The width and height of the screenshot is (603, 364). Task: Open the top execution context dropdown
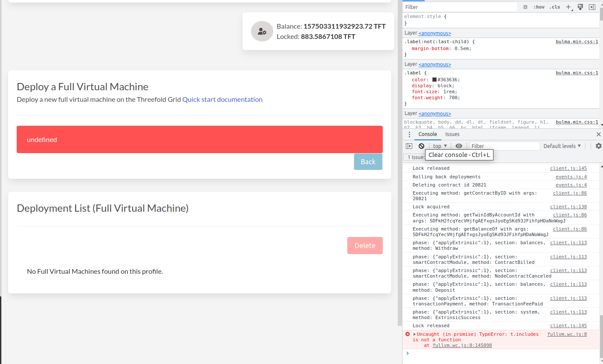439,145
